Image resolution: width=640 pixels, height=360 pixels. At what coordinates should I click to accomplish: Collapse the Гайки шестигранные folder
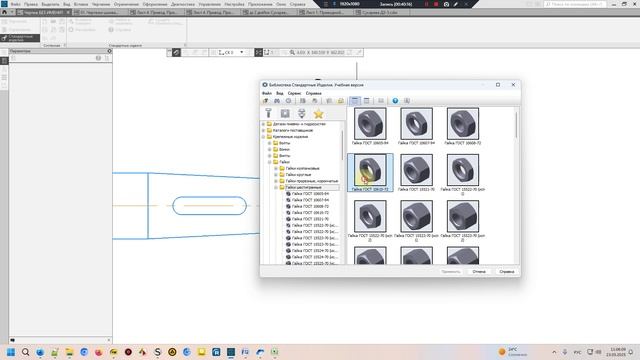(x=276, y=187)
